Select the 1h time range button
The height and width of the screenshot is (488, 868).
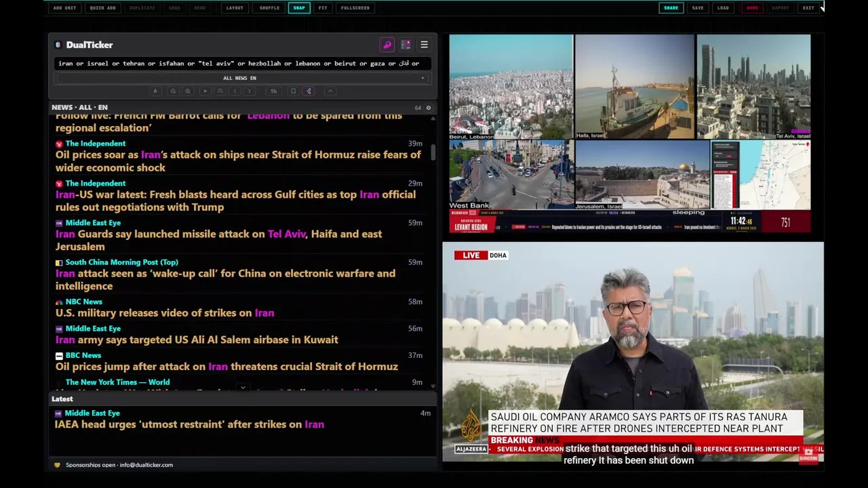[x=273, y=91]
